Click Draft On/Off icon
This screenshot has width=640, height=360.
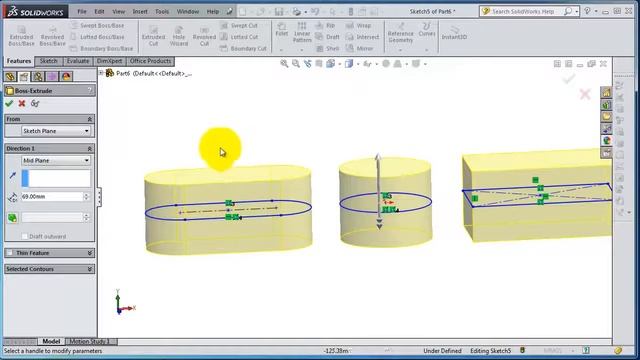(13, 218)
